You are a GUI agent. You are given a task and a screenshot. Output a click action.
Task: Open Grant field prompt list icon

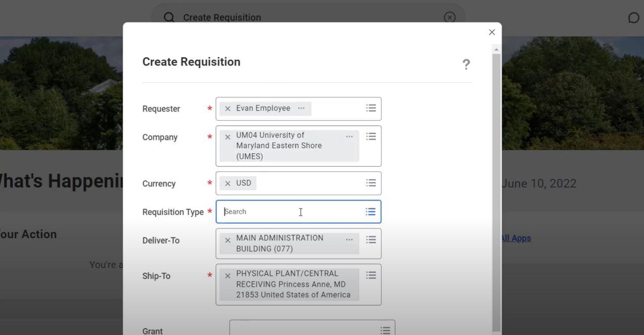(385, 330)
